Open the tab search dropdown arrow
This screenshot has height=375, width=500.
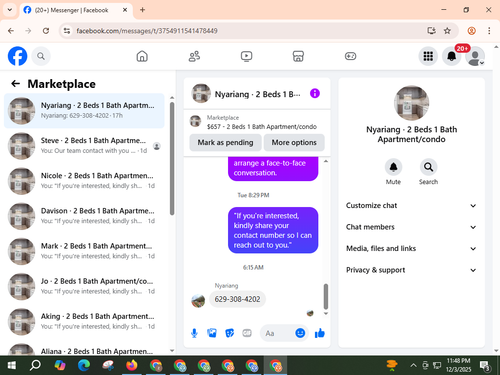click(10, 10)
